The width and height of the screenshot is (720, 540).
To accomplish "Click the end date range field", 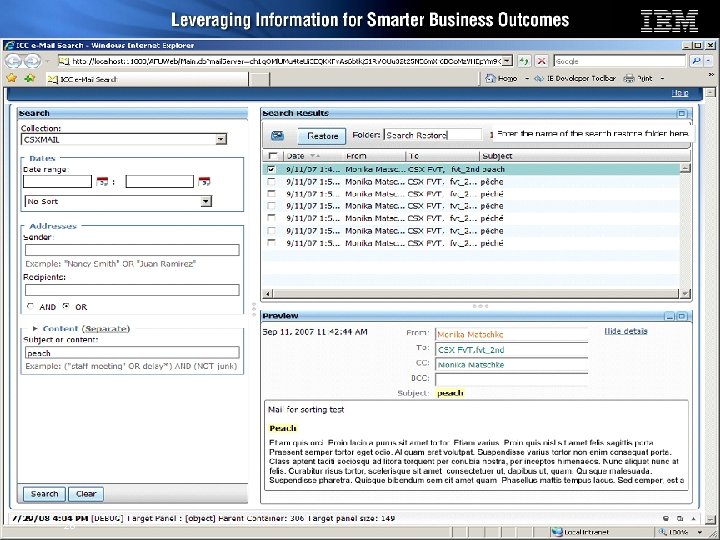I will click(x=160, y=181).
